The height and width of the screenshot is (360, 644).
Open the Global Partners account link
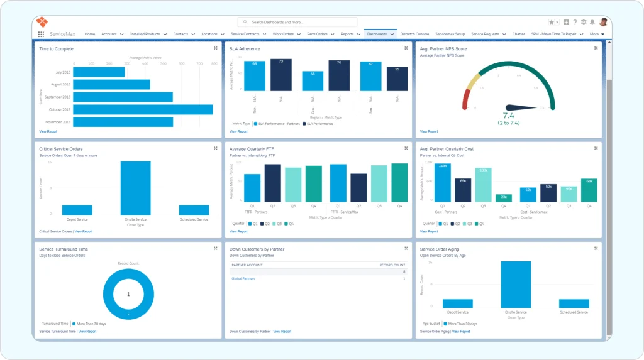coord(243,279)
